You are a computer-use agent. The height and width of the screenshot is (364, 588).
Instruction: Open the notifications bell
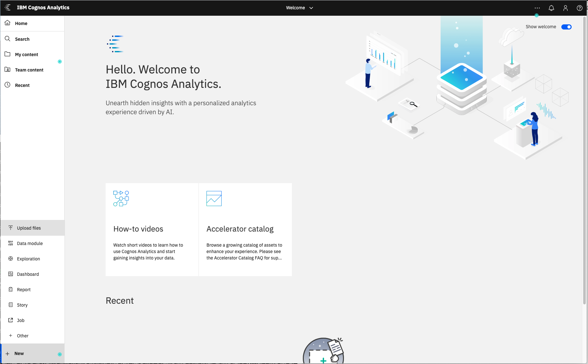[x=551, y=8]
